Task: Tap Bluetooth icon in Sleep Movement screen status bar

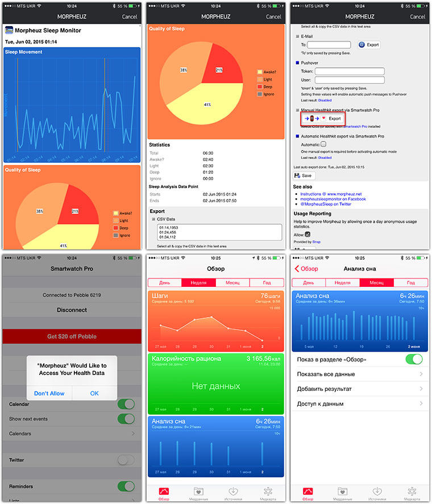Action: point(114,6)
